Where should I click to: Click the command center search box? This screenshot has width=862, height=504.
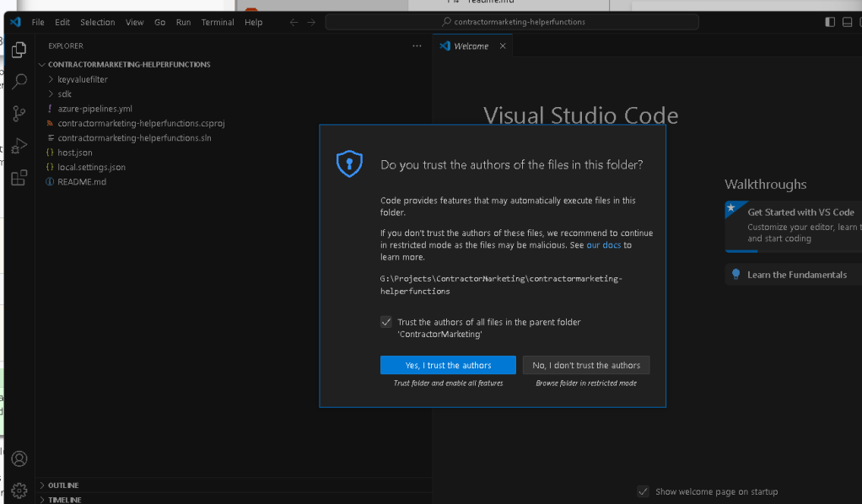point(512,22)
